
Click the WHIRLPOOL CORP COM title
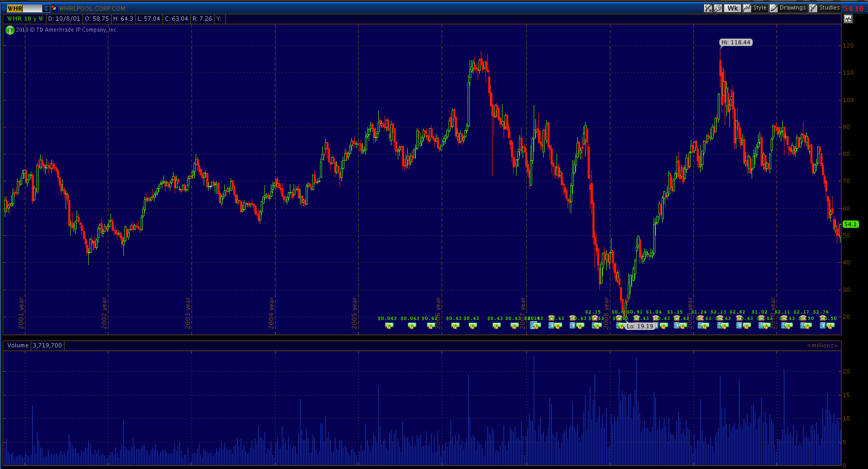click(x=92, y=8)
